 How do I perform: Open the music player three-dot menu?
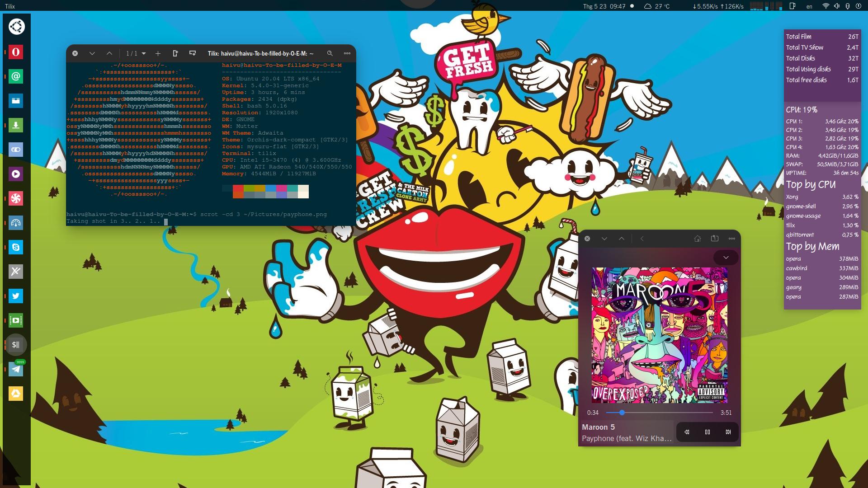point(732,239)
